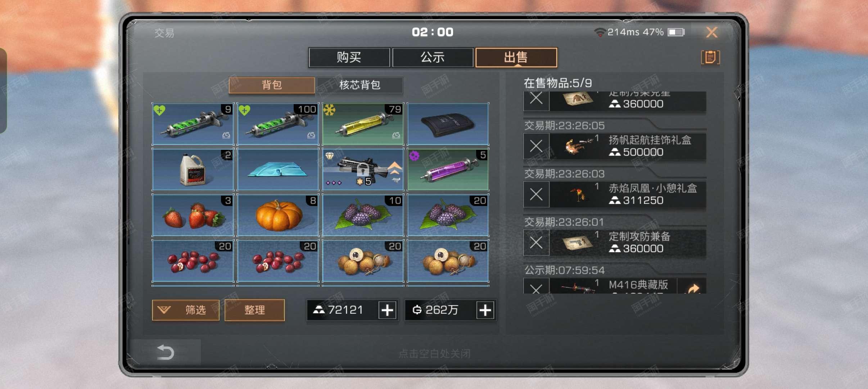Remove the 赤焰凤凰·小憩礼盒 listing
Viewport: 868px width, 389px height.
[x=536, y=194]
